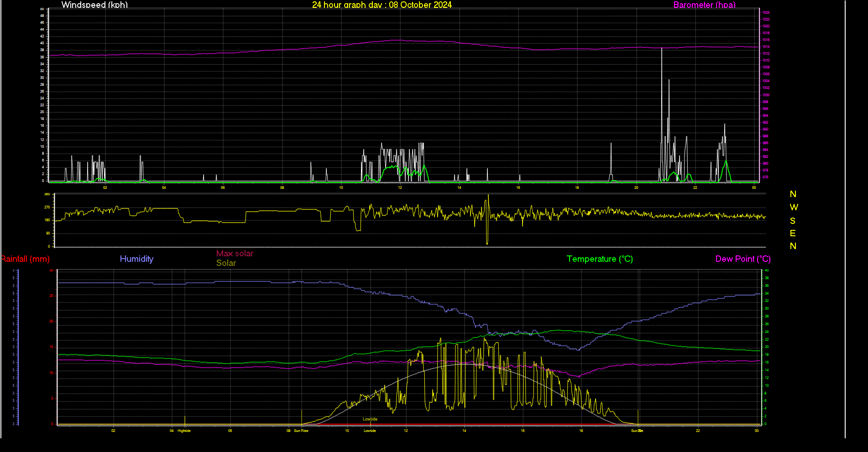Click the '22' hour label under temperature chart
Viewport: 868px width, 452px height.
(x=698, y=431)
